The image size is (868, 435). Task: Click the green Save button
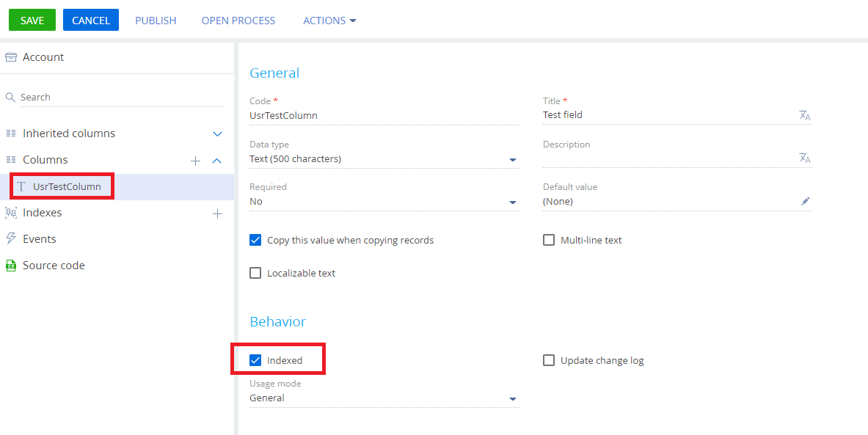click(x=32, y=20)
